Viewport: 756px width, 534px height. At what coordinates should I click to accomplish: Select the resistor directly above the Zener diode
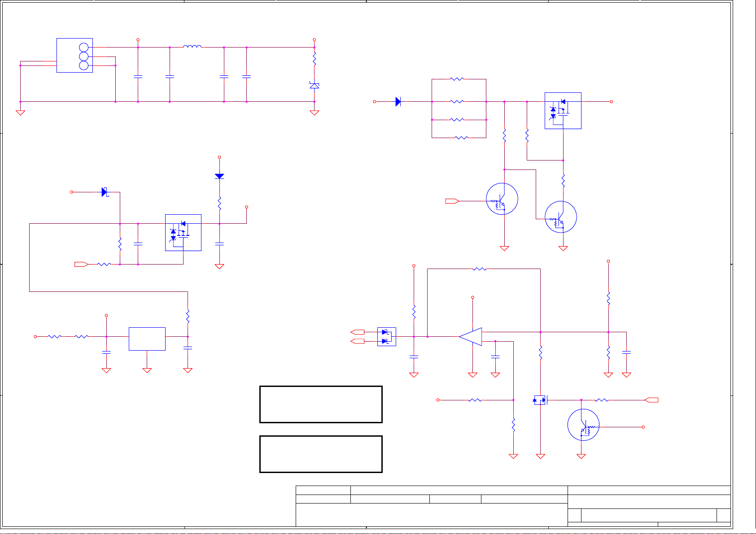pyautogui.click(x=315, y=58)
